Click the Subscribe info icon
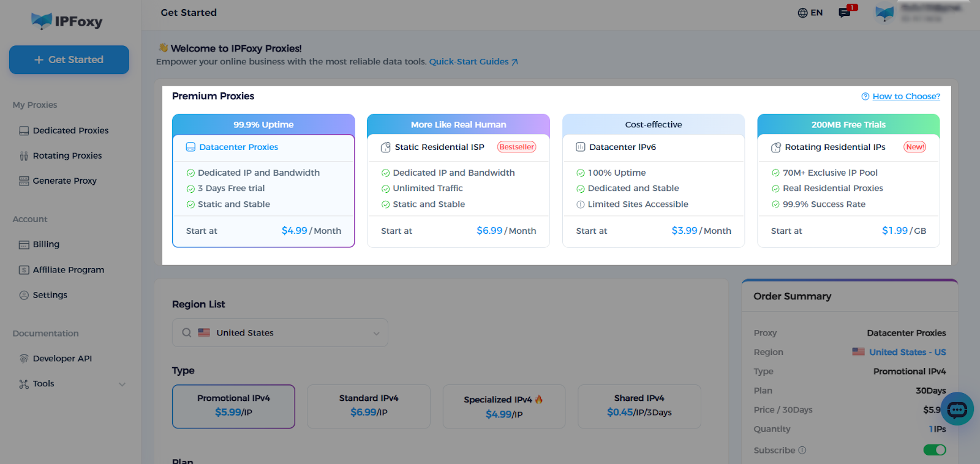 point(802,451)
